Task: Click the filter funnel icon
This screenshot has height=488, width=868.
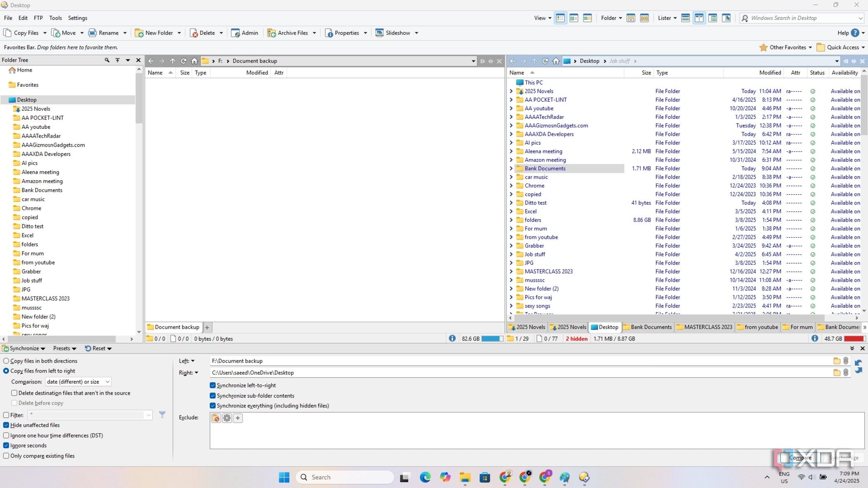Action: pyautogui.click(x=162, y=414)
